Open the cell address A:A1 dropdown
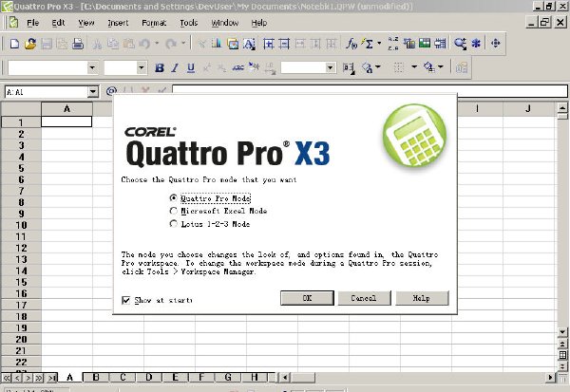 (x=93, y=92)
